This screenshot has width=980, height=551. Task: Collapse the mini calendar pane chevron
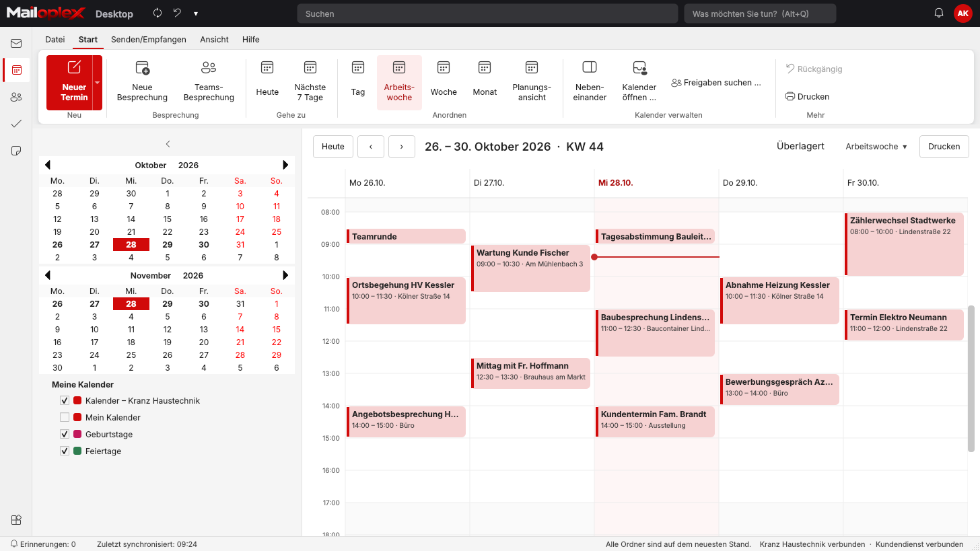168,144
